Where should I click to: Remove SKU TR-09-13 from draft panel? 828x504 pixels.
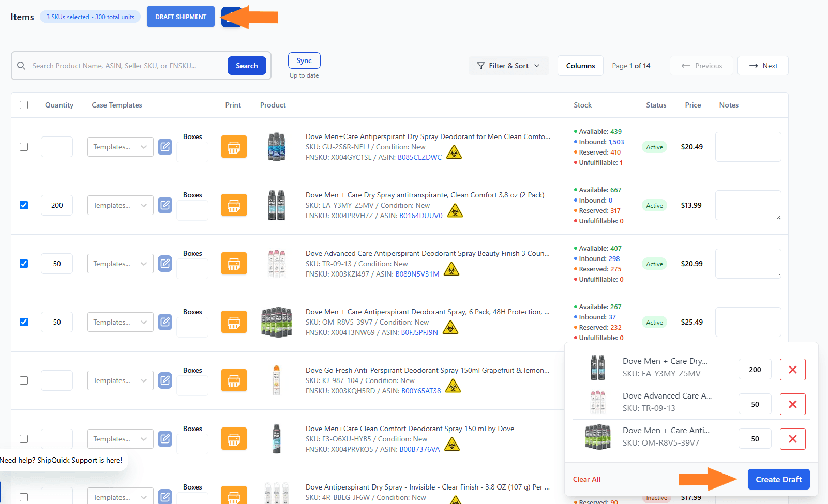pos(792,404)
